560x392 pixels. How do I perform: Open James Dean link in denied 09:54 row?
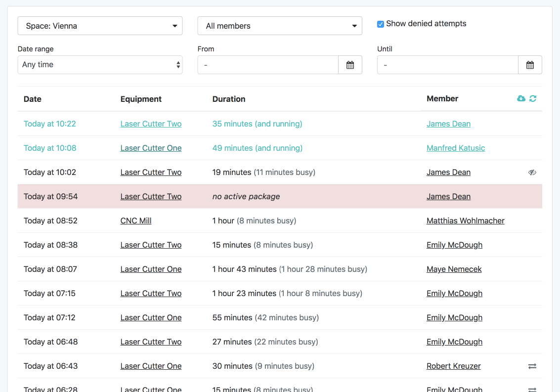coord(448,197)
